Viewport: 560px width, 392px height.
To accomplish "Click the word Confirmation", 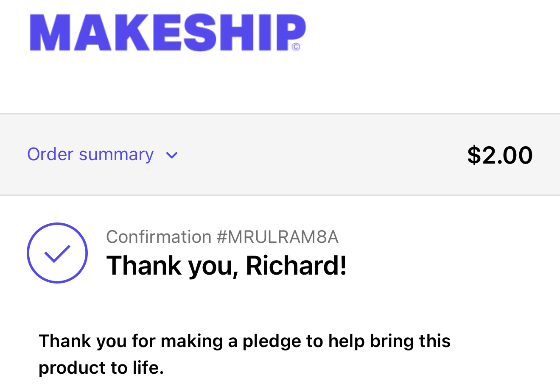I will pos(159,237).
